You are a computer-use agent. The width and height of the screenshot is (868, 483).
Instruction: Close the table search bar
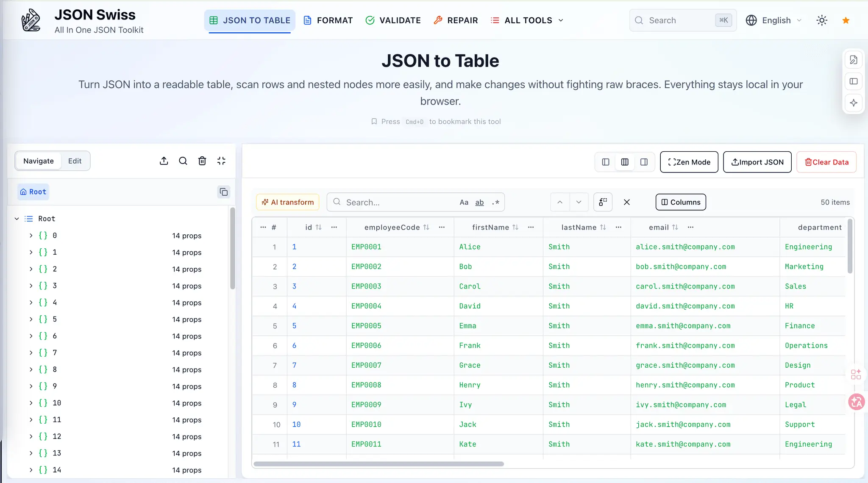627,202
